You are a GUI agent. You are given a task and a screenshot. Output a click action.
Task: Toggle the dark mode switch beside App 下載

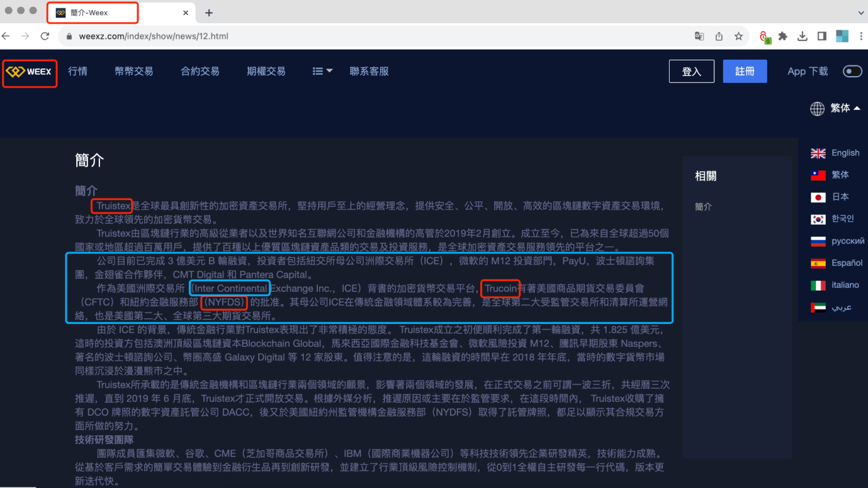[852, 71]
